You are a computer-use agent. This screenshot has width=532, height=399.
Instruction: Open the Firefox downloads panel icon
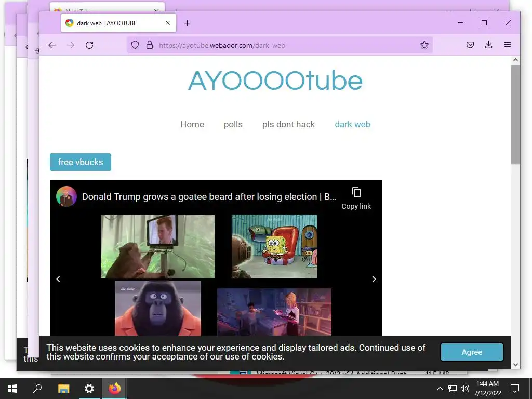(x=488, y=45)
